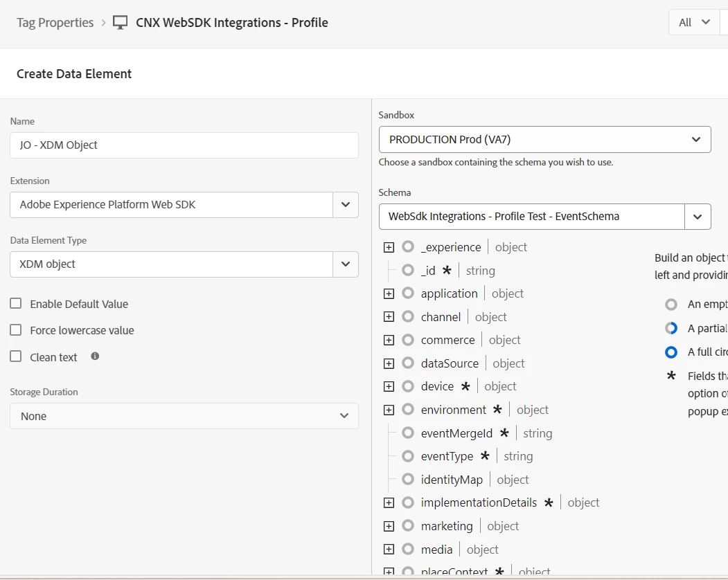
Task: Select the circle icon next to eventType
Action: (x=408, y=456)
